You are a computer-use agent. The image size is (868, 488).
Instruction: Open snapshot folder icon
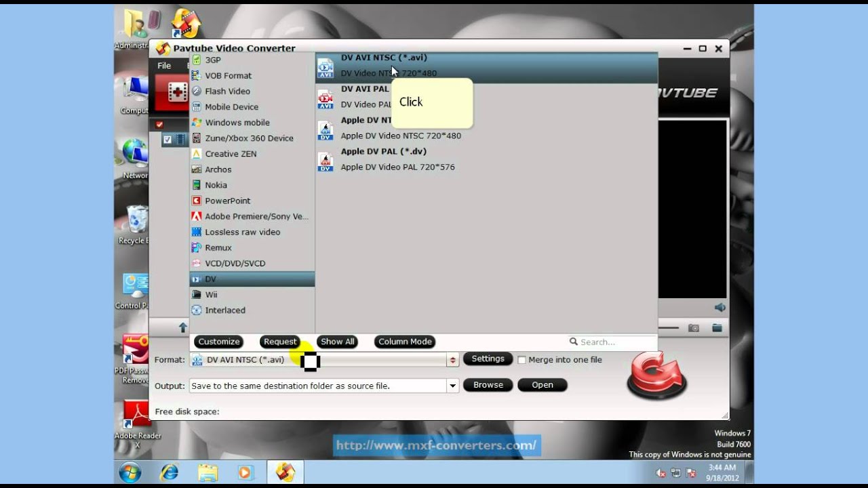[x=717, y=328]
